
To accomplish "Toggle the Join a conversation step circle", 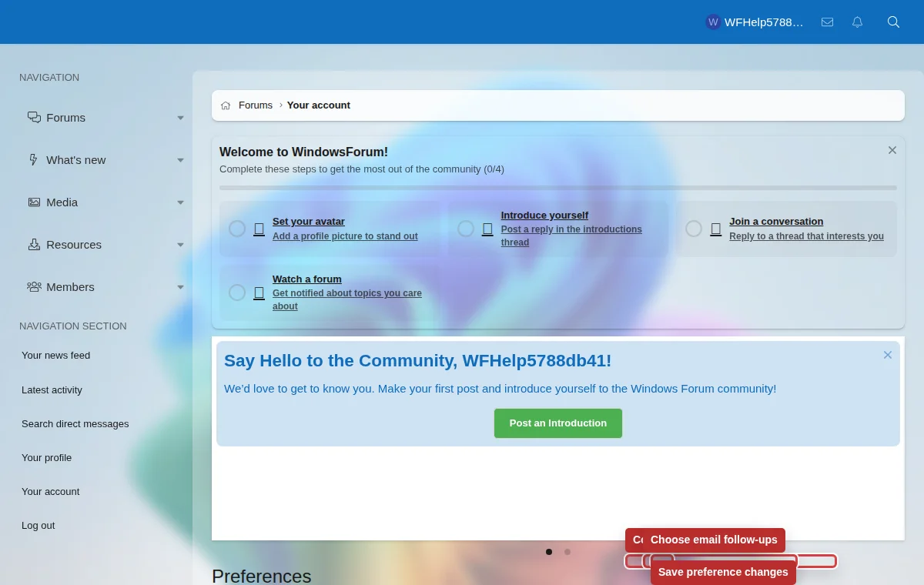I will click(694, 229).
